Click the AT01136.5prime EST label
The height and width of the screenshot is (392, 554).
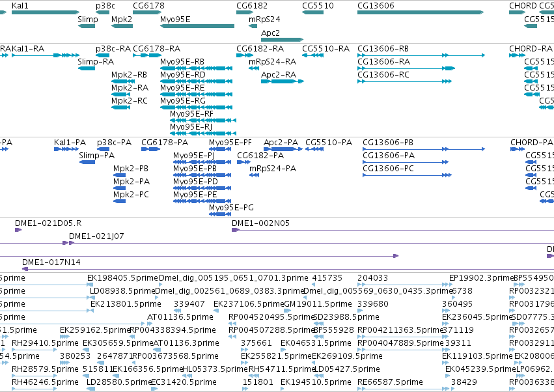[180, 317]
